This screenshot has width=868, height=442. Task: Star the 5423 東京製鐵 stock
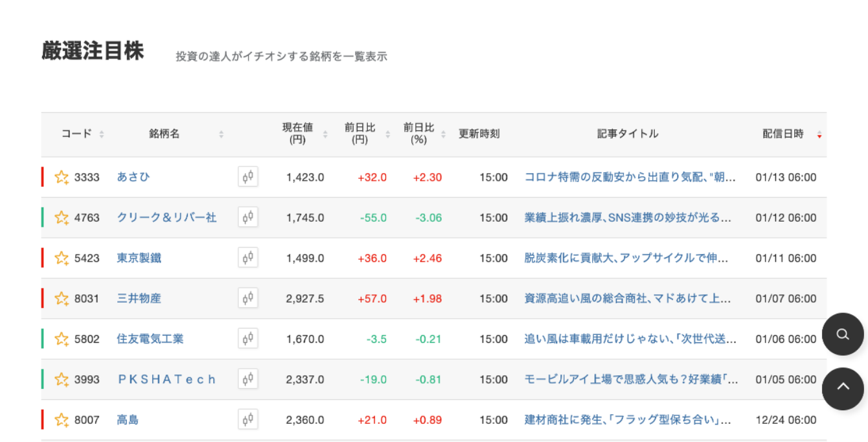(x=62, y=258)
